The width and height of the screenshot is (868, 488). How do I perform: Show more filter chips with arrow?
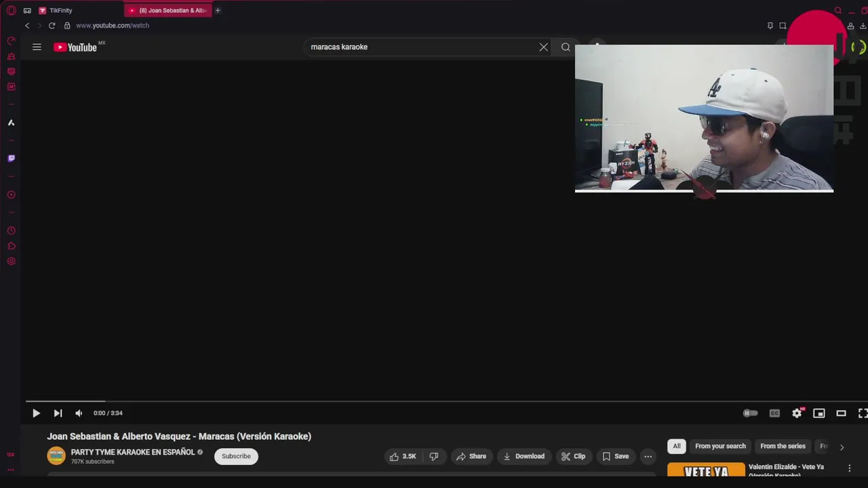click(842, 447)
